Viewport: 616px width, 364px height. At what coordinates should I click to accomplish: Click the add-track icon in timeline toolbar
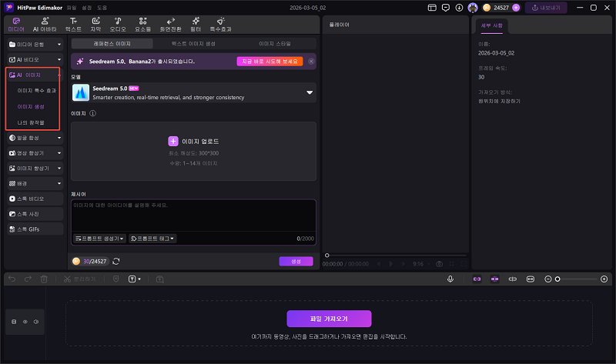[159, 279]
